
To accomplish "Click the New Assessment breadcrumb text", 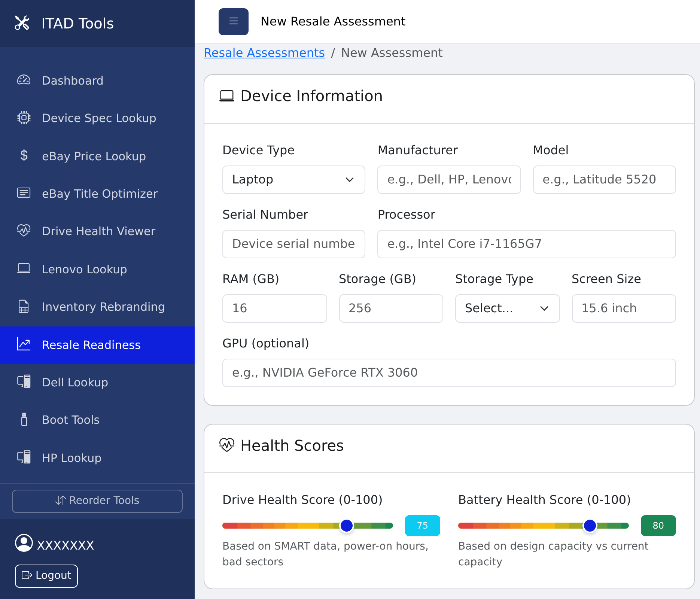I will click(x=392, y=53).
